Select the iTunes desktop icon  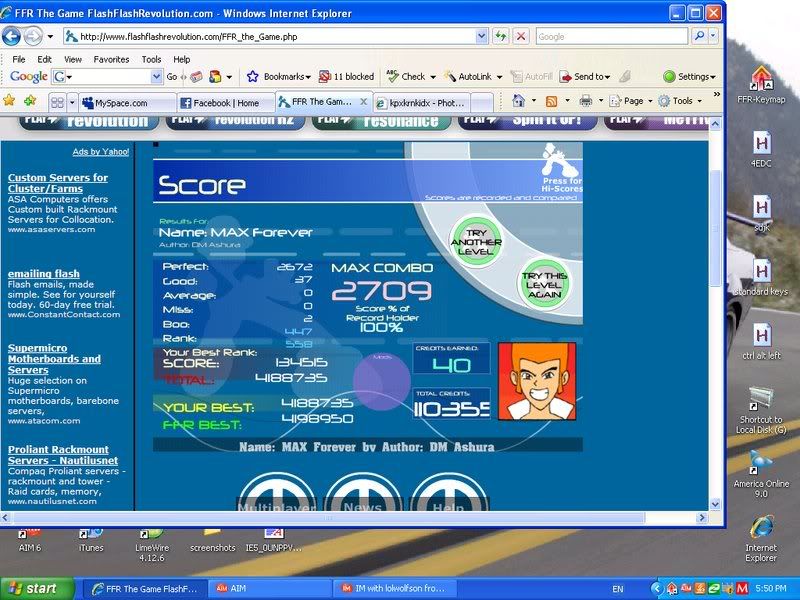pos(91,541)
